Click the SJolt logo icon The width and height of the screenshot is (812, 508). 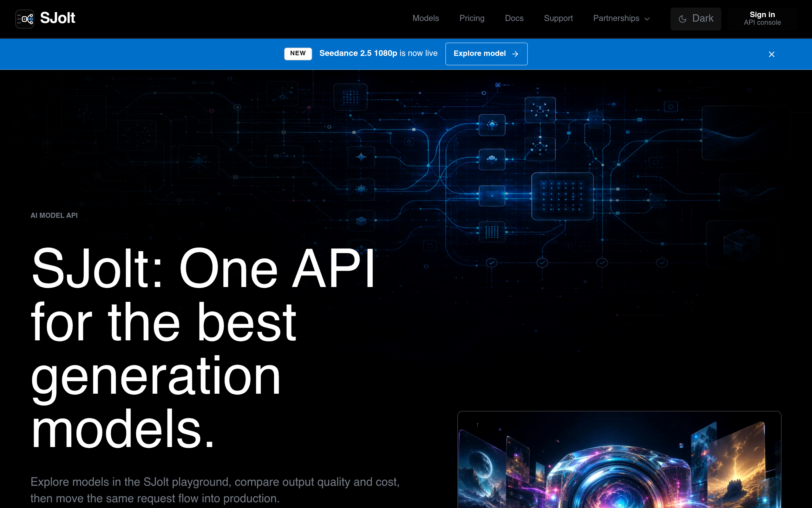[x=24, y=19]
